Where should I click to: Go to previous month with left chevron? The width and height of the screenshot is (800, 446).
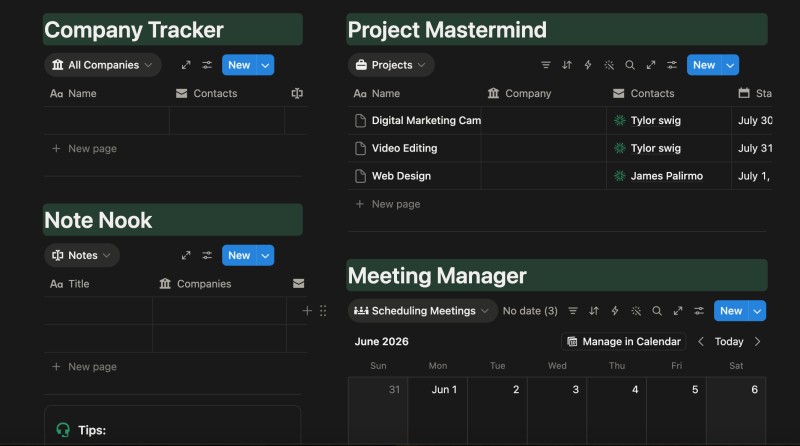tap(701, 341)
